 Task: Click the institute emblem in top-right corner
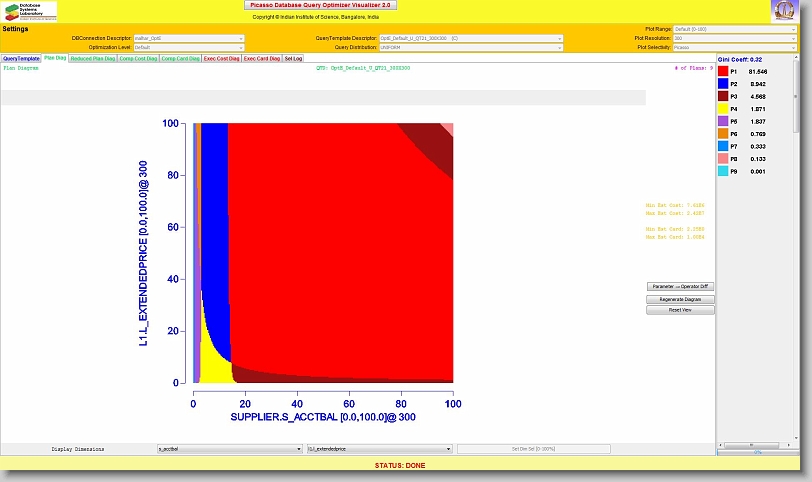click(x=783, y=11)
